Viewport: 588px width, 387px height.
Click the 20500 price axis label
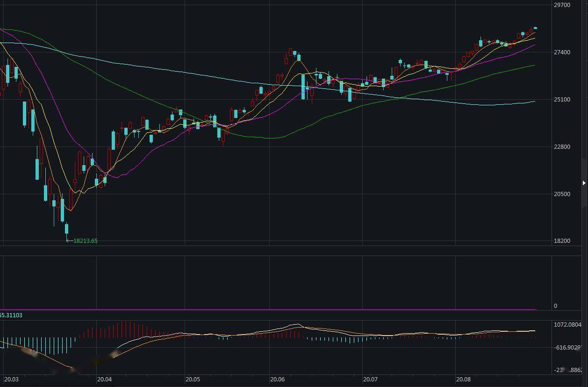(x=562, y=194)
